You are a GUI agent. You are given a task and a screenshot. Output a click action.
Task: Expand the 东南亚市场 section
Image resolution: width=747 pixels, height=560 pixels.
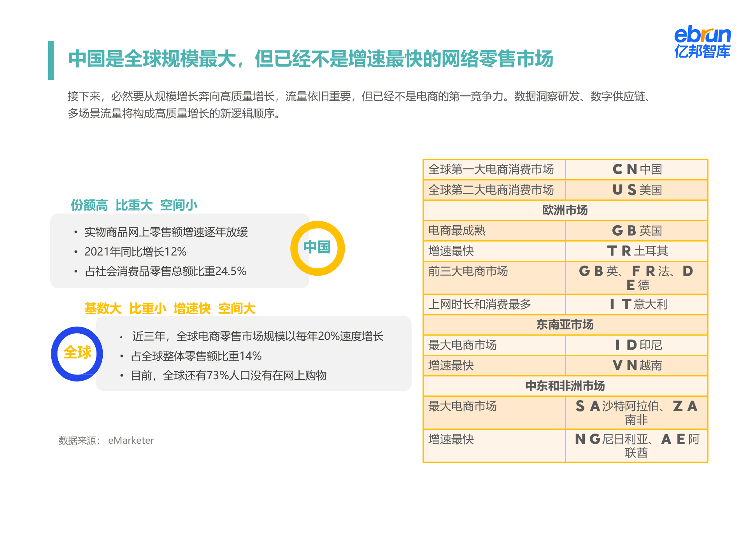565,325
